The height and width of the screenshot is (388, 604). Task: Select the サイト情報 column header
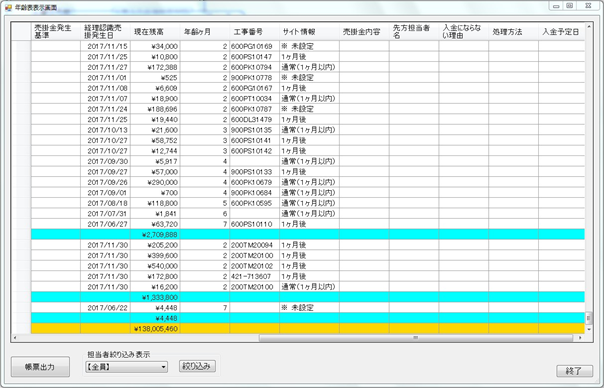[x=309, y=32]
